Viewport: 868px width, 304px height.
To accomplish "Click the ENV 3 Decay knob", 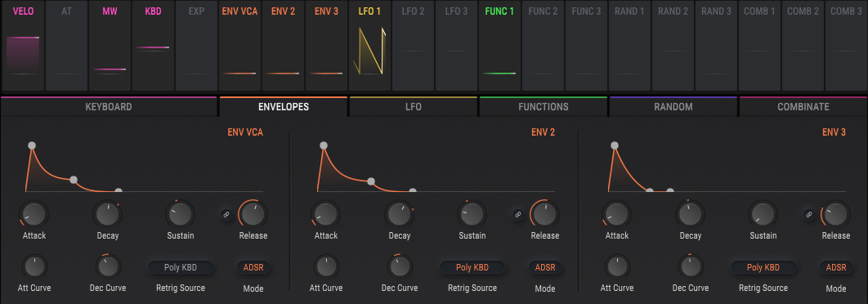I will click(x=690, y=214).
